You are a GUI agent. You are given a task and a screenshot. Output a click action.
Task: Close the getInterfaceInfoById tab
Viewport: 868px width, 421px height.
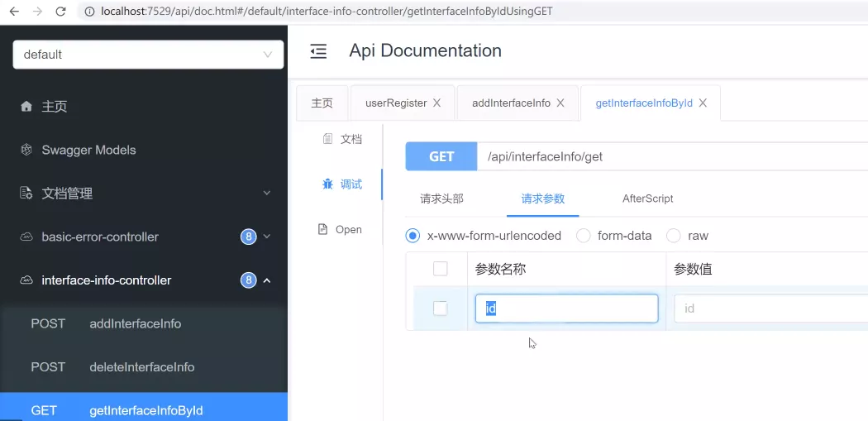[703, 103]
